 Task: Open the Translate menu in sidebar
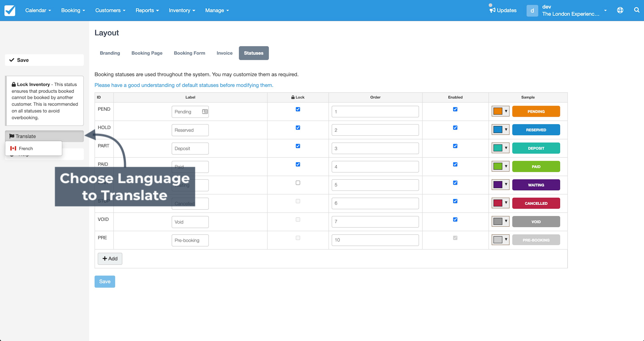click(44, 136)
